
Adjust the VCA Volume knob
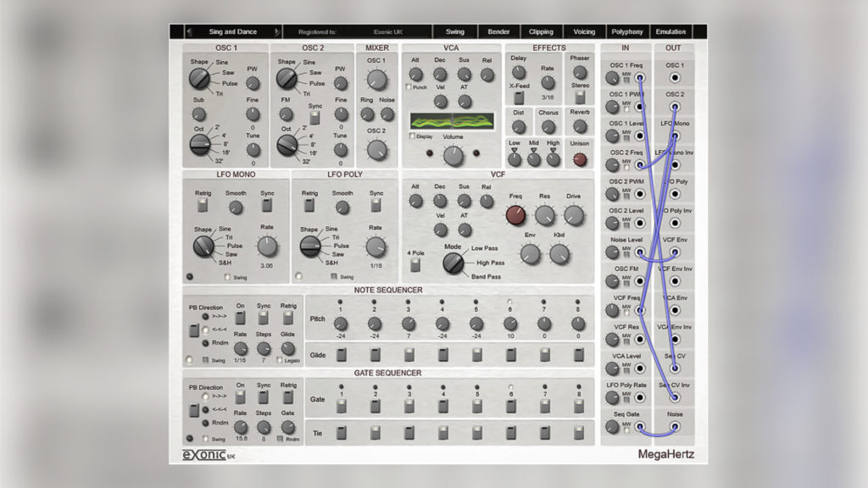(x=453, y=154)
